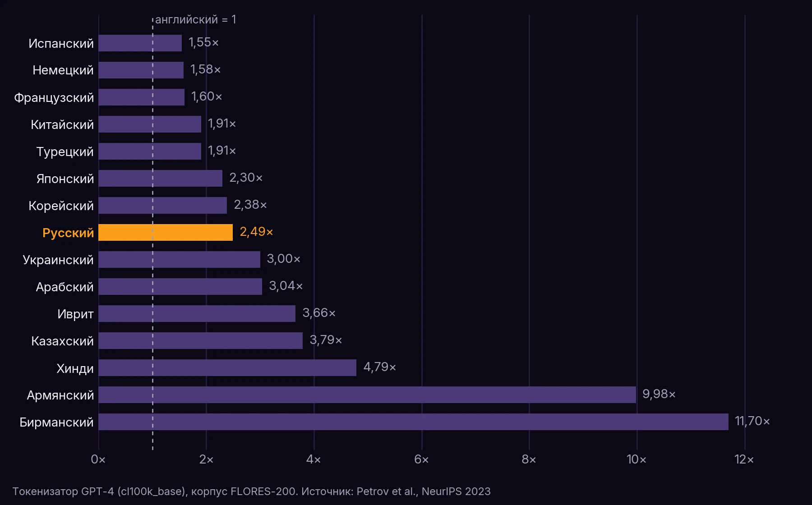Click the Французский label
Viewport: 812px width, 505px height.
(x=54, y=97)
